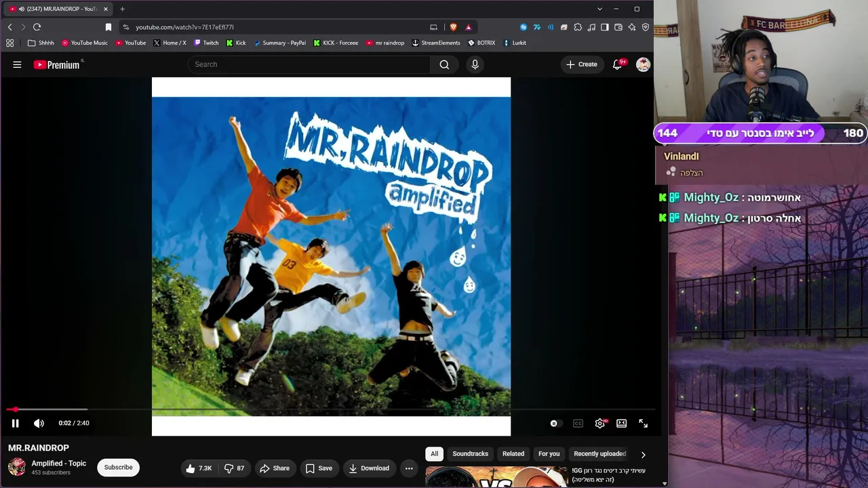The image size is (868, 488).
Task: Seek on the video progress bar
Action: (331, 409)
